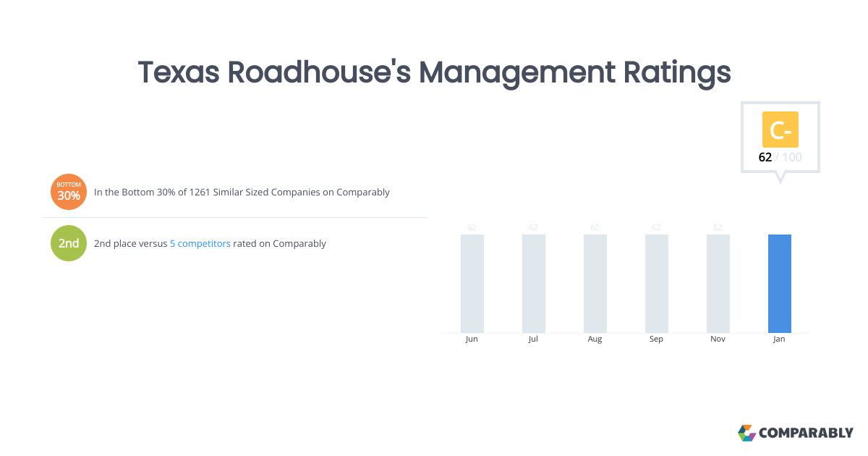Viewport: 868px width, 456px height.
Task: Click the Texas Roadhouse's Management Ratings title
Action: pos(434,72)
